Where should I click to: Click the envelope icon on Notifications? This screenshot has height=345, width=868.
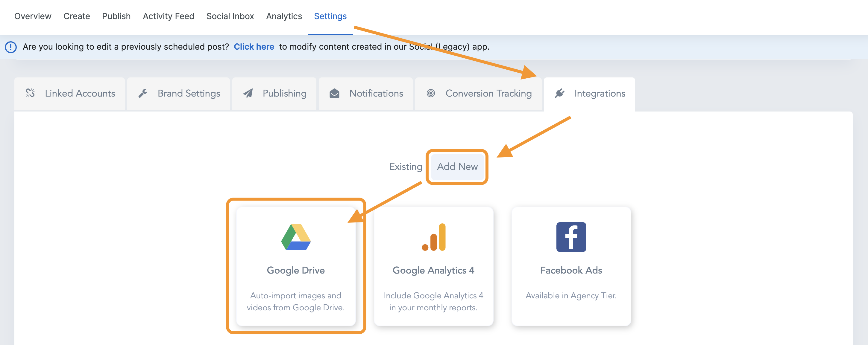[334, 93]
